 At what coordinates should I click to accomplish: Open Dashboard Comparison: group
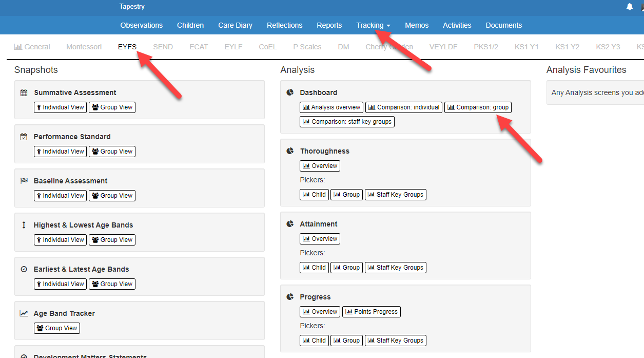click(478, 107)
